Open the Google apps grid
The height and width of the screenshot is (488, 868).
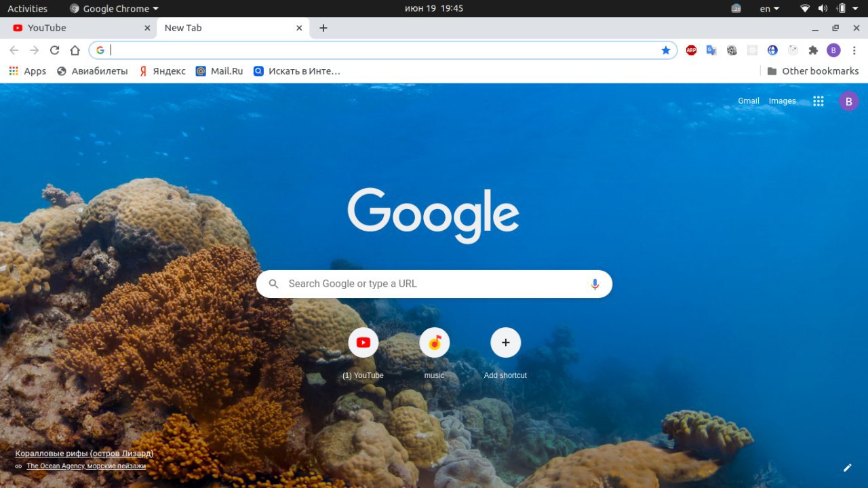click(x=818, y=101)
